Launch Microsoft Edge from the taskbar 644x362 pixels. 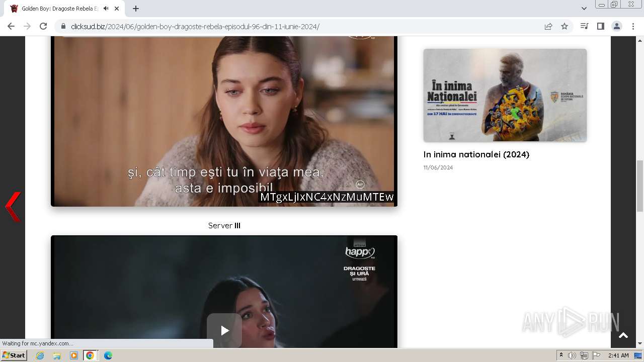[x=108, y=355]
